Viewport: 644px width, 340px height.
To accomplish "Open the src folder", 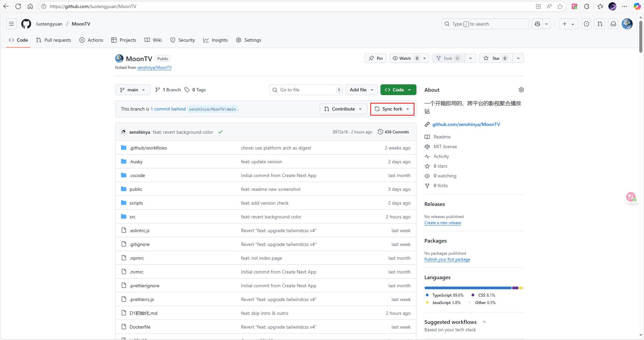I will (x=132, y=217).
